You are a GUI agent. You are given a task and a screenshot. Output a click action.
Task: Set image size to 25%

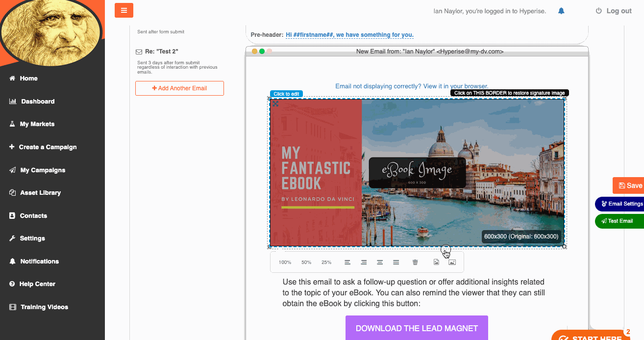pyautogui.click(x=326, y=262)
